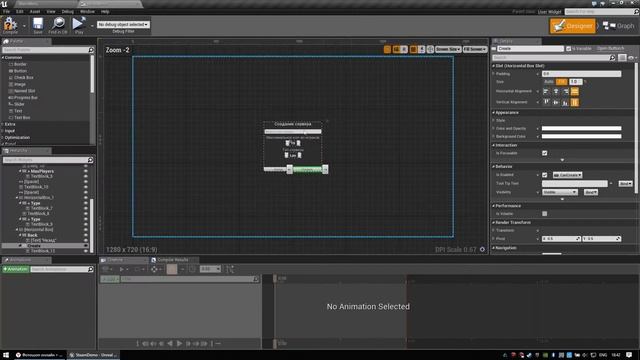Click Find in Content Browser icon
The height and width of the screenshot is (360, 640).
(58, 24)
